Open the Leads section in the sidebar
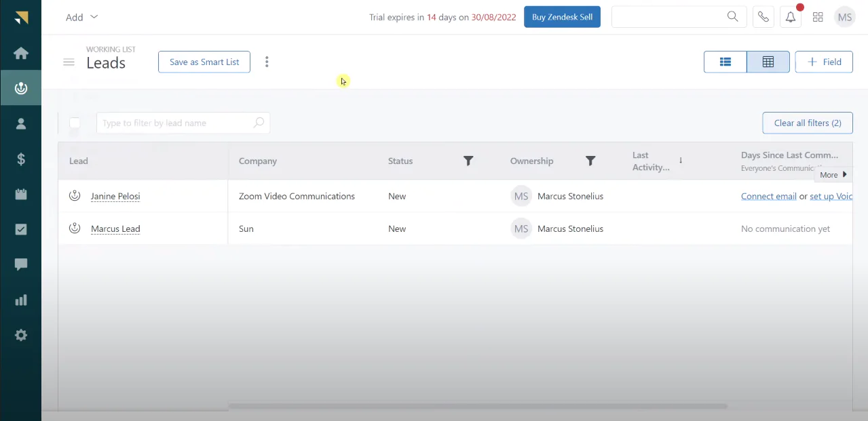Viewport: 868px width, 421px height. 20,87
